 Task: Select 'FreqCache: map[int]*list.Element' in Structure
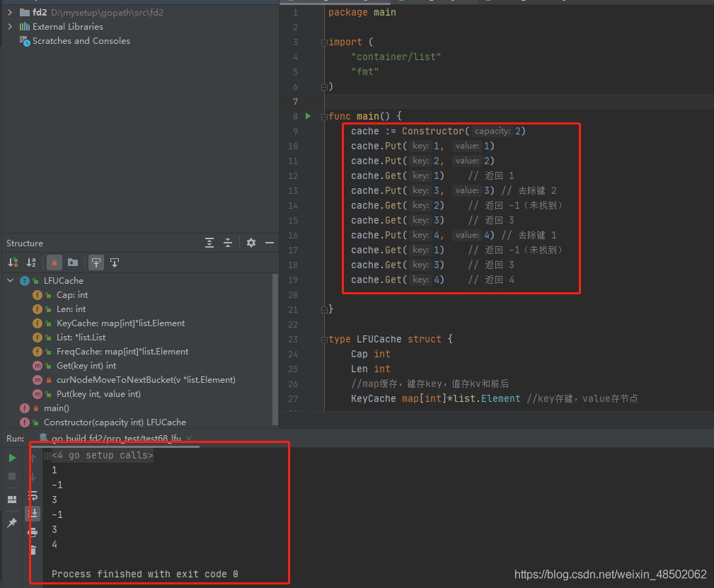[122, 351]
